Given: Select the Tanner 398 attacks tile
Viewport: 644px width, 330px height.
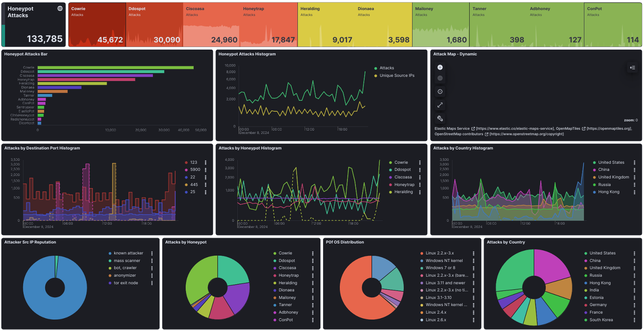Looking at the screenshot, I should (498, 25).
